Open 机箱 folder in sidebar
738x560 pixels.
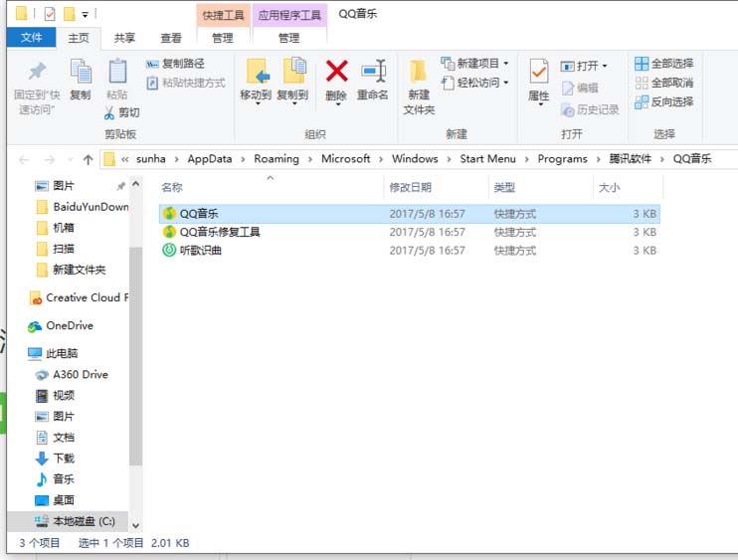(x=56, y=228)
